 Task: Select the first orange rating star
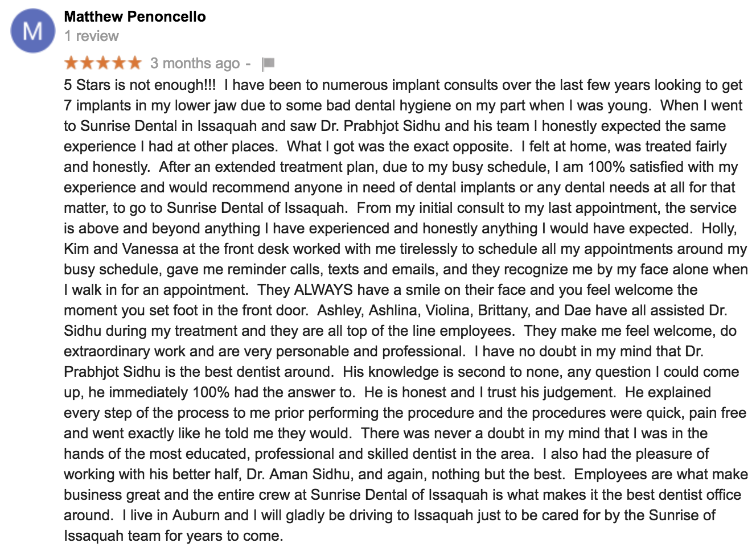72,63
